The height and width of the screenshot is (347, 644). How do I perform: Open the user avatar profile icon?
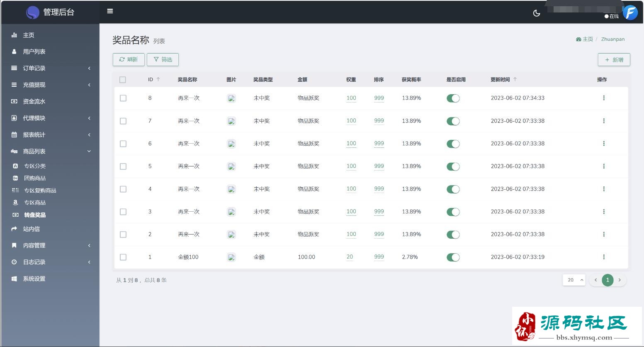tap(630, 13)
